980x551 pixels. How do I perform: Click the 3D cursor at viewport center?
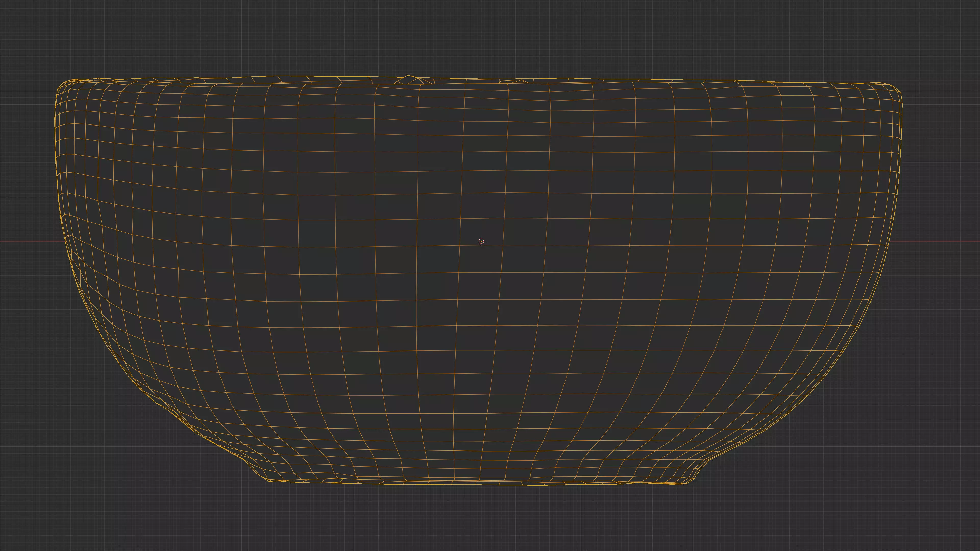[481, 241]
